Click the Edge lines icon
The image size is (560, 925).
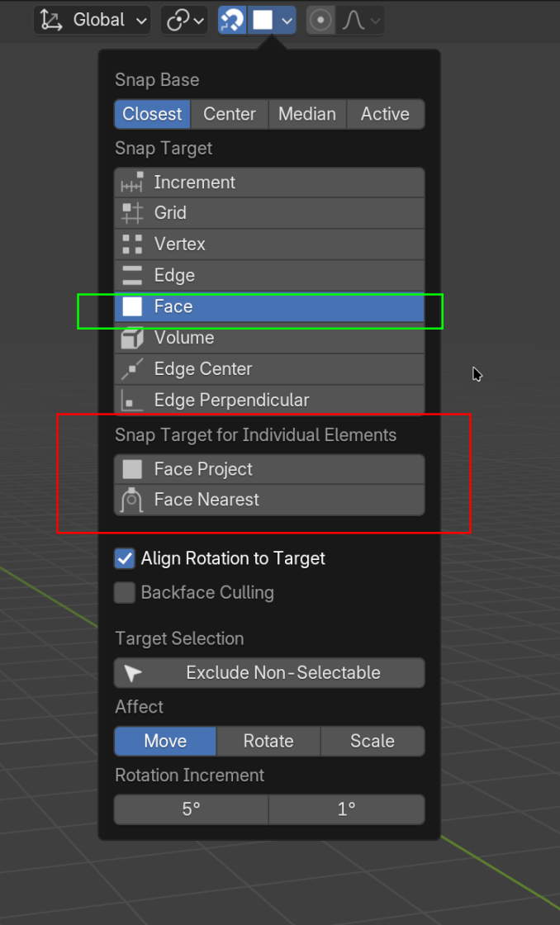coord(132,276)
